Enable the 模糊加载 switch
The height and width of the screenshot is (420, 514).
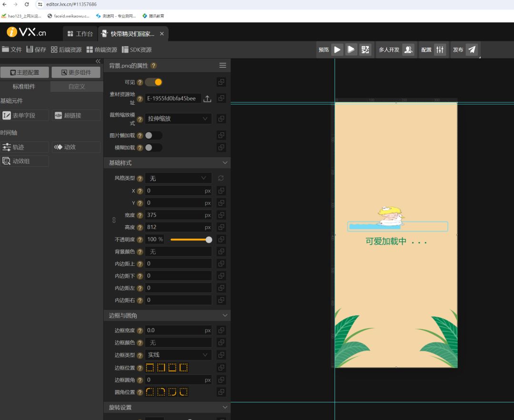153,148
